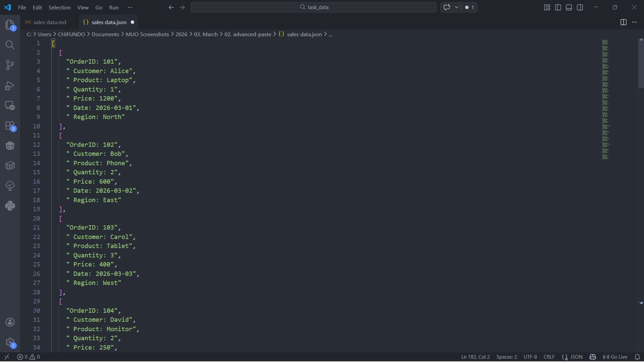The height and width of the screenshot is (362, 644).
Task: Click Go Live in status bar
Action: pyautogui.click(x=615, y=357)
